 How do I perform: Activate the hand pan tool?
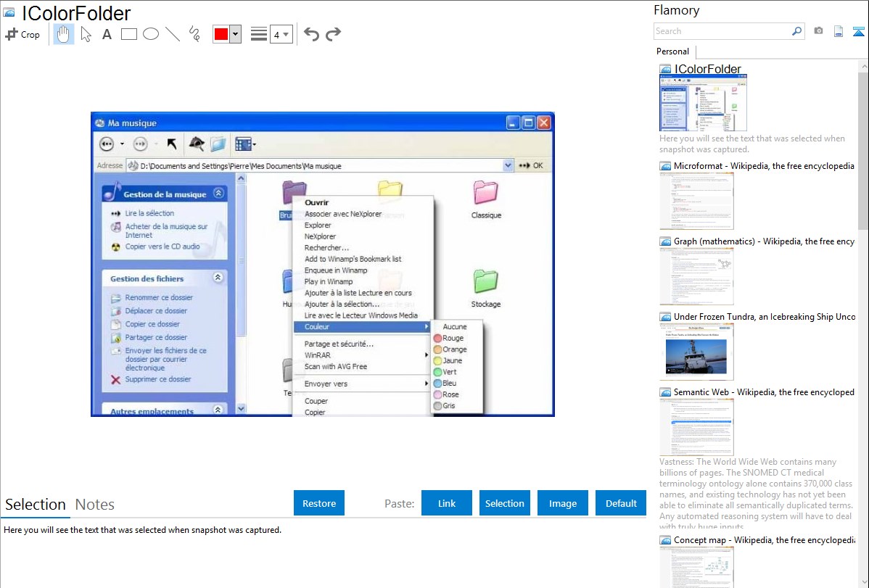pyautogui.click(x=63, y=34)
